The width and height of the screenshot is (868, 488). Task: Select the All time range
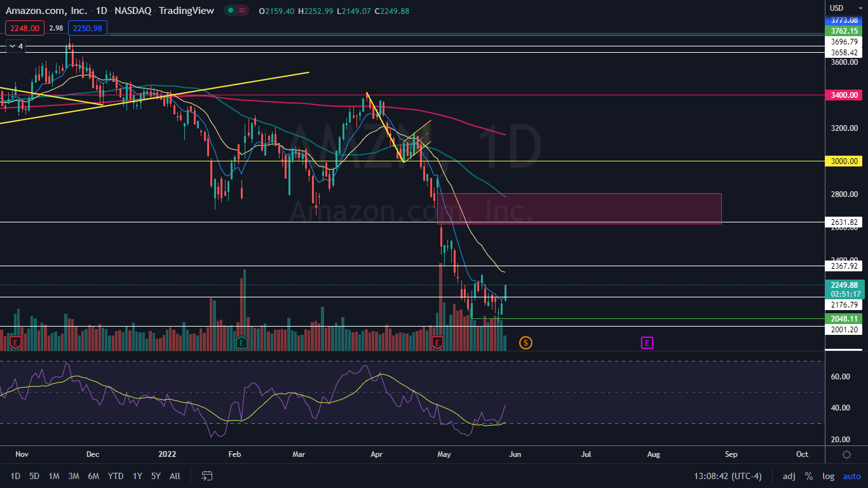(x=175, y=476)
